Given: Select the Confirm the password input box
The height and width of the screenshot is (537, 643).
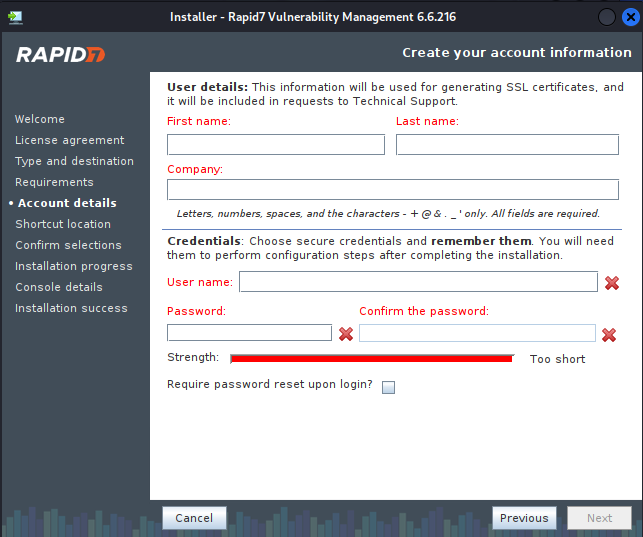Looking at the screenshot, I should click(477, 333).
